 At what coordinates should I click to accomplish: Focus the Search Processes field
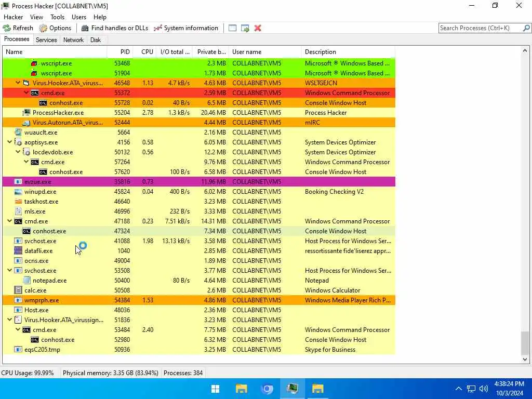click(480, 28)
